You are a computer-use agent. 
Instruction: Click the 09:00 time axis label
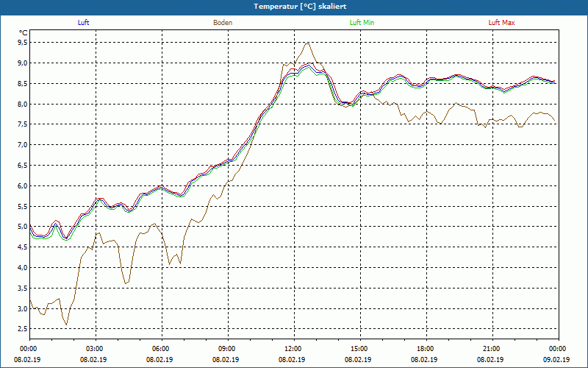pos(226,349)
